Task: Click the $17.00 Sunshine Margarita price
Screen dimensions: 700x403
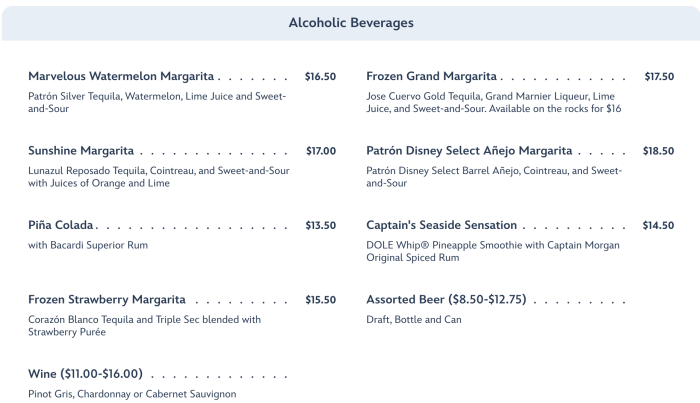Action: click(320, 151)
